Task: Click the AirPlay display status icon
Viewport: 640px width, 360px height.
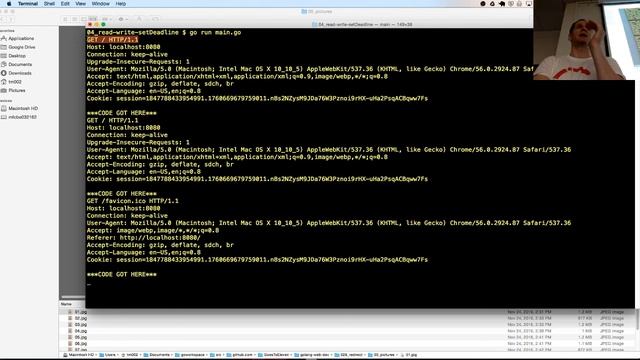Action: [529, 4]
